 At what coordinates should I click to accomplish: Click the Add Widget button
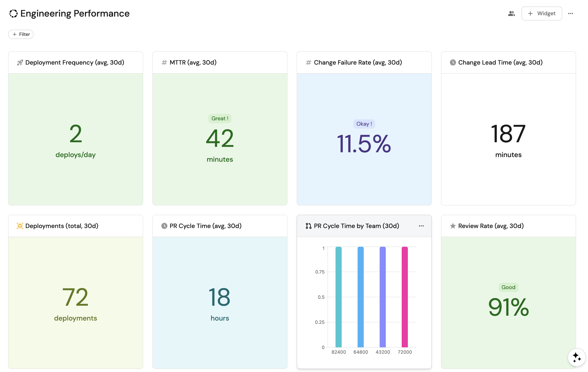tap(541, 13)
